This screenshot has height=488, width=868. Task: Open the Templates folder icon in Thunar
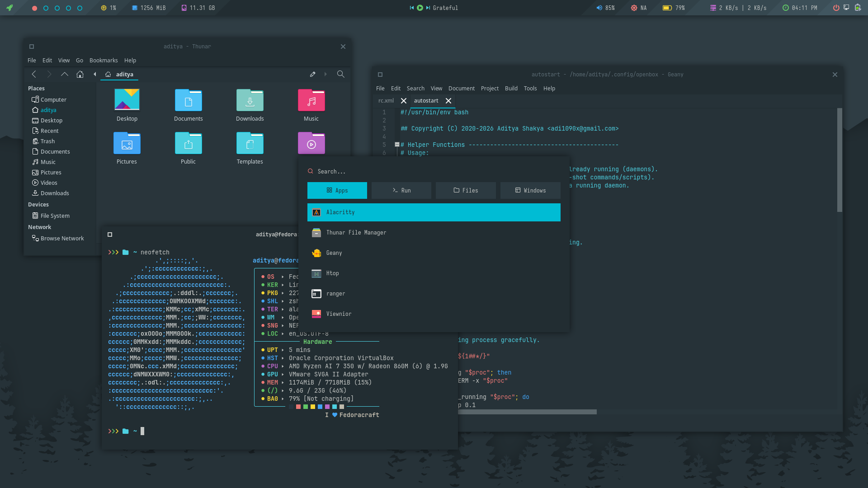pos(250,143)
